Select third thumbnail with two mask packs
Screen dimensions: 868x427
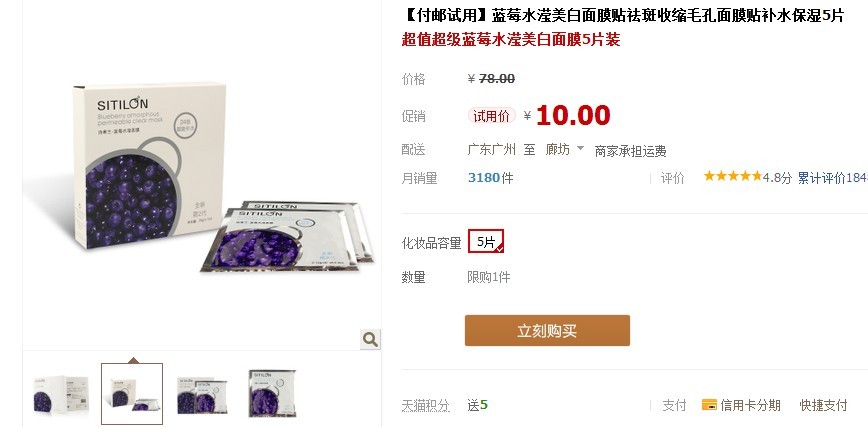[x=203, y=394]
